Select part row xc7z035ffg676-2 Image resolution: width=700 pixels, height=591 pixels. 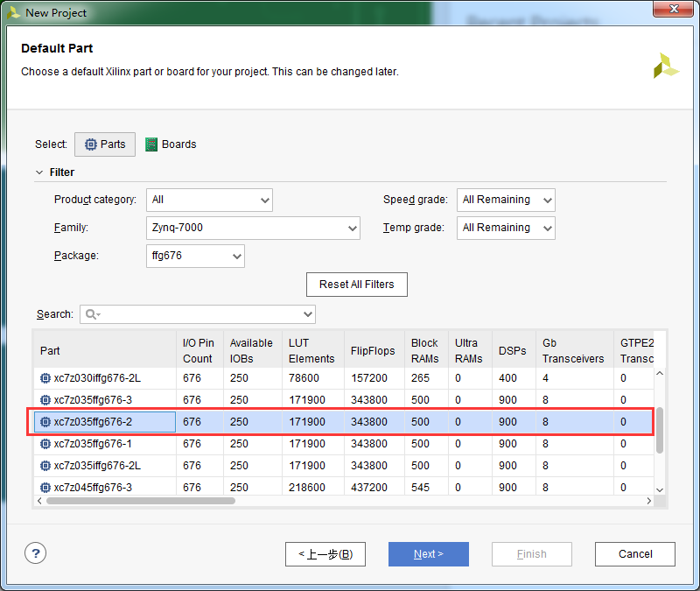(344, 422)
